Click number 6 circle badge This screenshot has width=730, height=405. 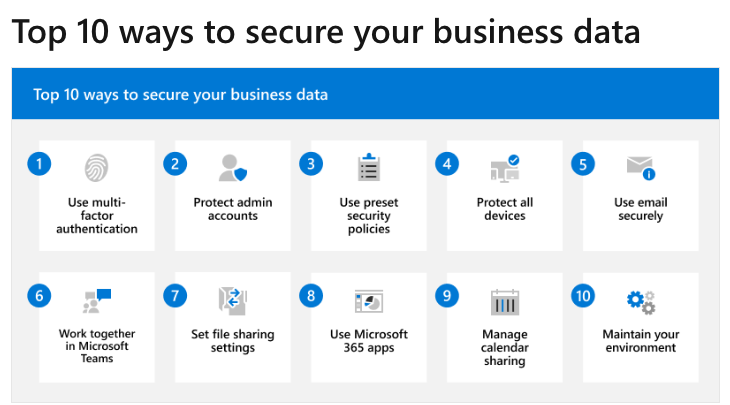click(x=39, y=296)
